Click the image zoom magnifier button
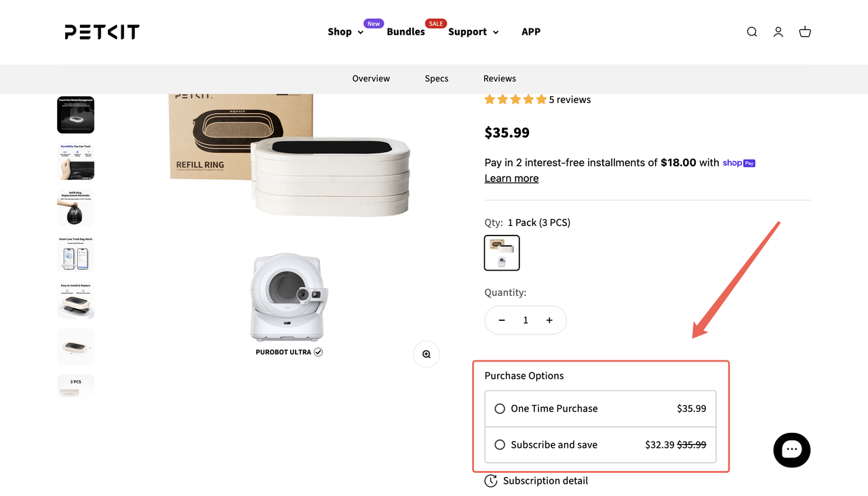The width and height of the screenshot is (868, 496). [427, 354]
